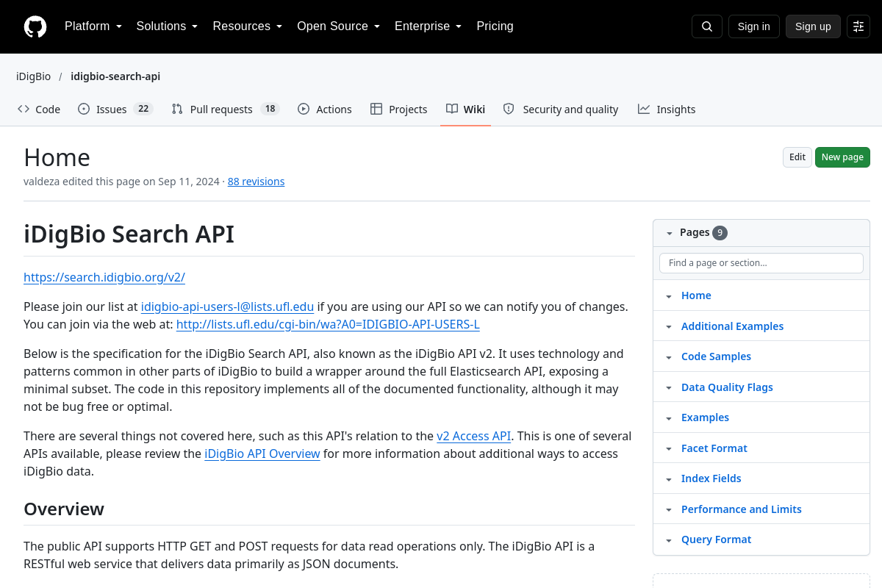
Task: Expand Code Samples sections arrow
Action: pyautogui.click(x=669, y=357)
